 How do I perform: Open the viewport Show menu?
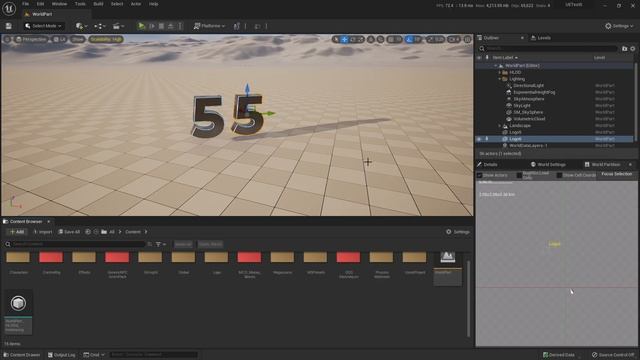pos(78,39)
